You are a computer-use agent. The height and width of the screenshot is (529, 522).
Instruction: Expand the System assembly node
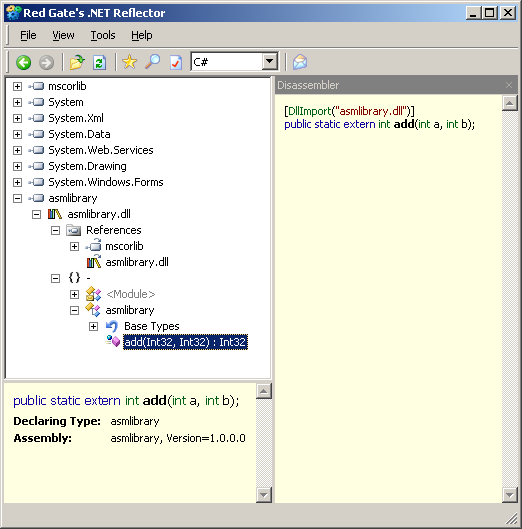pos(17,102)
